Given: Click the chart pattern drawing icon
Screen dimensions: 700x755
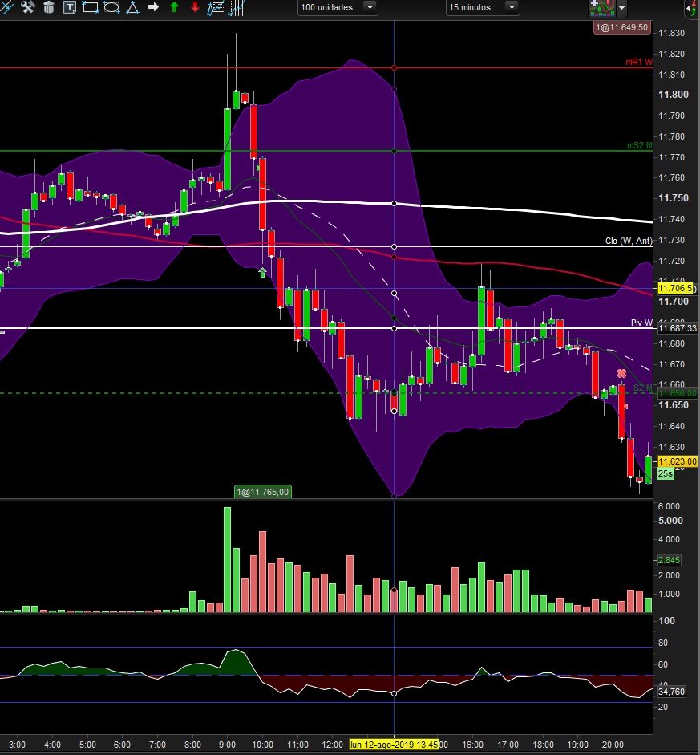Looking at the screenshot, I should (x=215, y=7).
